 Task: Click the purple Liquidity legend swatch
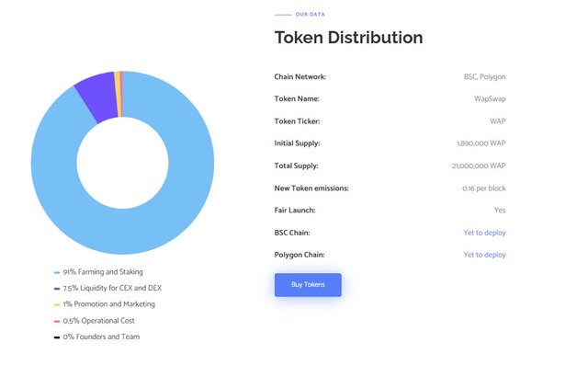coord(57,289)
